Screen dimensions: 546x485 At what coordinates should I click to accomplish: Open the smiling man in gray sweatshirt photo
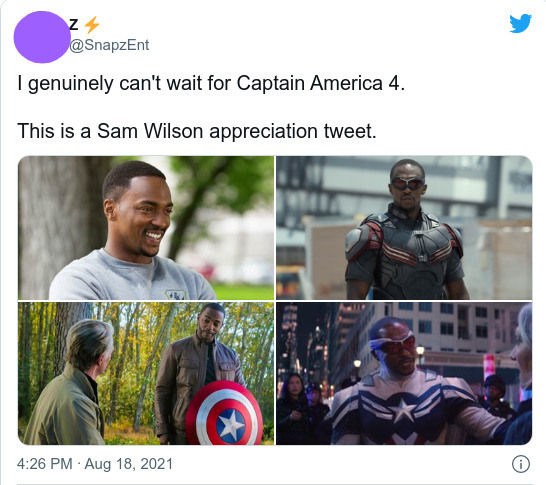coord(146,228)
